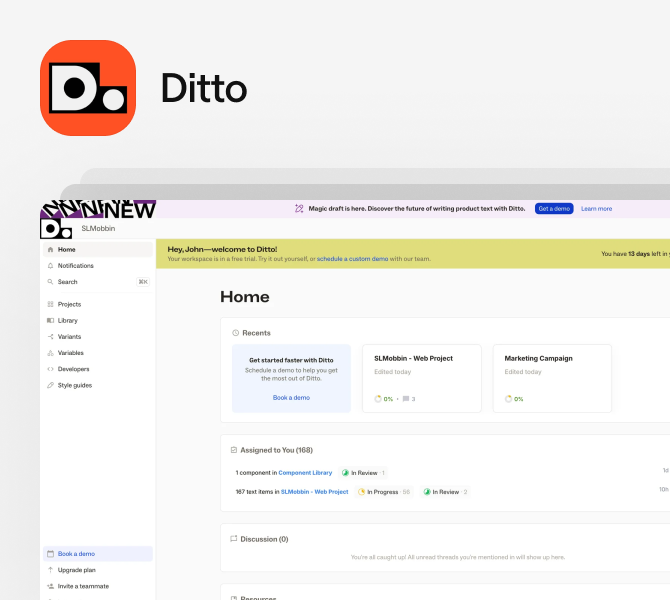This screenshot has width=670, height=600.
Task: Click the Book a demo link in card
Action: pyautogui.click(x=291, y=398)
